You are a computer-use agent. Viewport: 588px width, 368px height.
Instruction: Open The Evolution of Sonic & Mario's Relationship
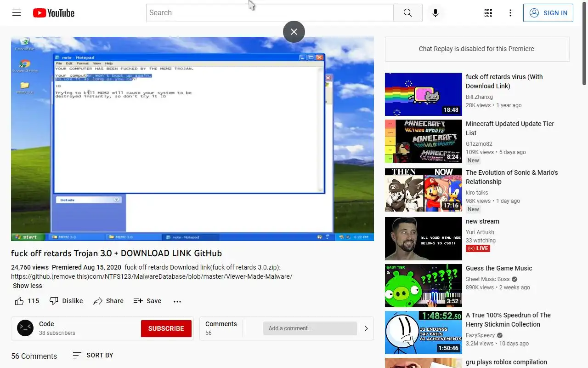(x=512, y=177)
